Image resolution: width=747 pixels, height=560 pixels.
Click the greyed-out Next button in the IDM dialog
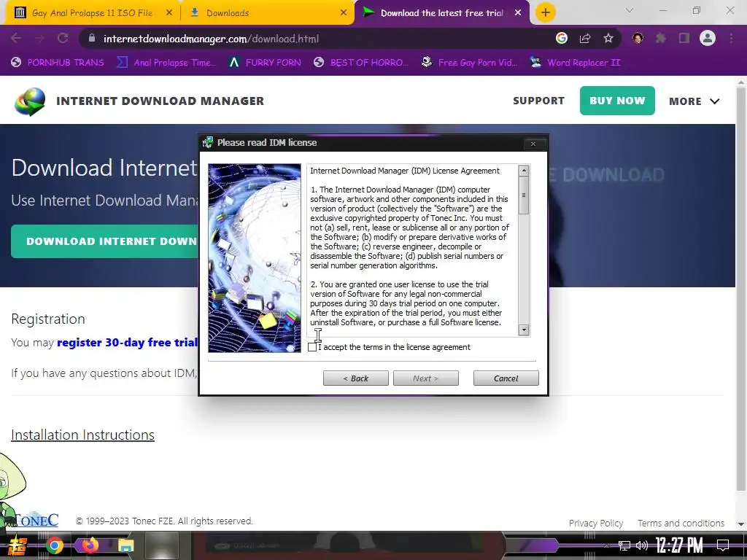[x=426, y=378]
